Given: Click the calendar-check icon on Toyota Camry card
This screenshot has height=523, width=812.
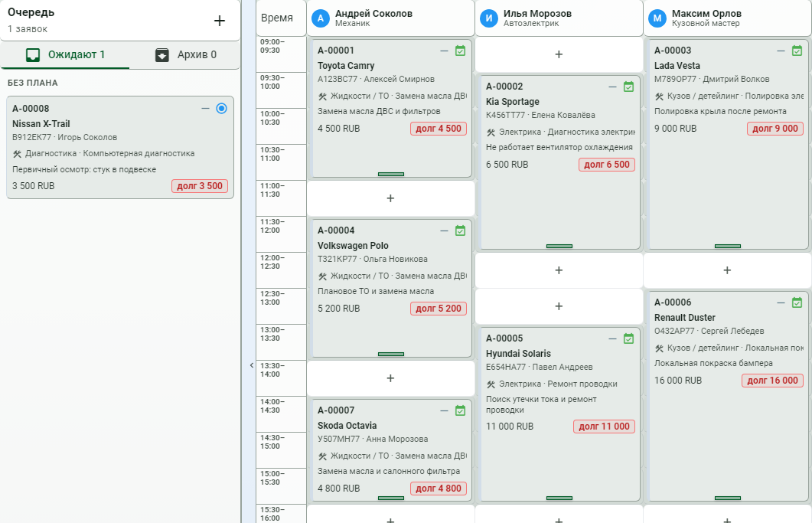Looking at the screenshot, I should [x=461, y=51].
